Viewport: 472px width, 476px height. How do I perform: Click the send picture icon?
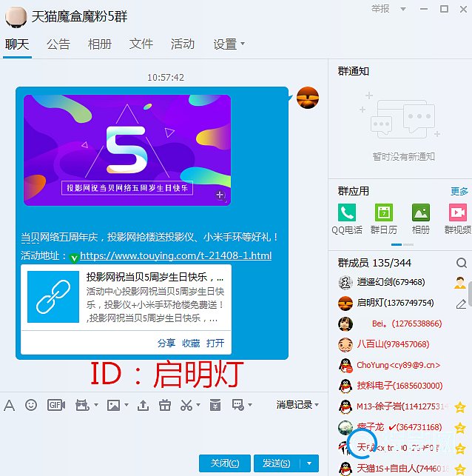(113, 405)
